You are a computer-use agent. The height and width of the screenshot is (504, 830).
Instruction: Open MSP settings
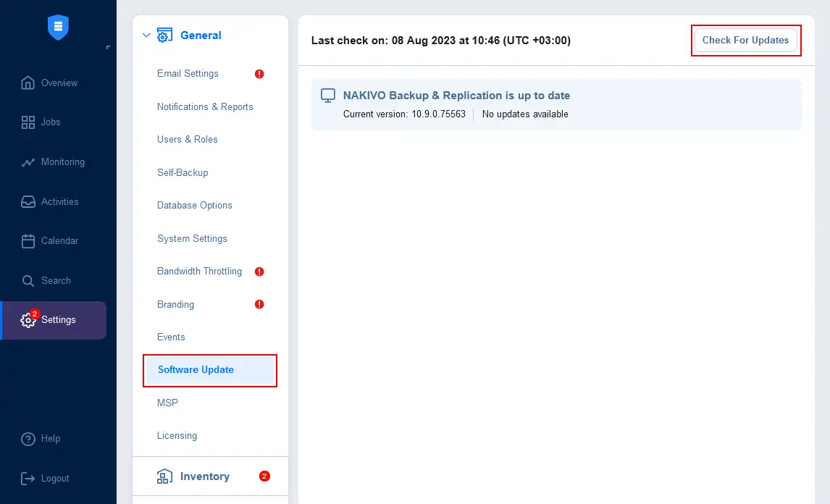click(168, 403)
